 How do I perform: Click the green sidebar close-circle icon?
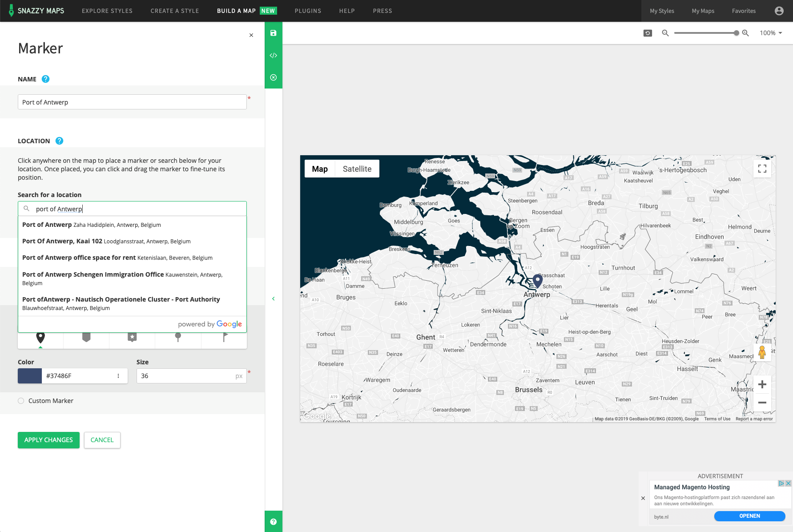pos(274,77)
